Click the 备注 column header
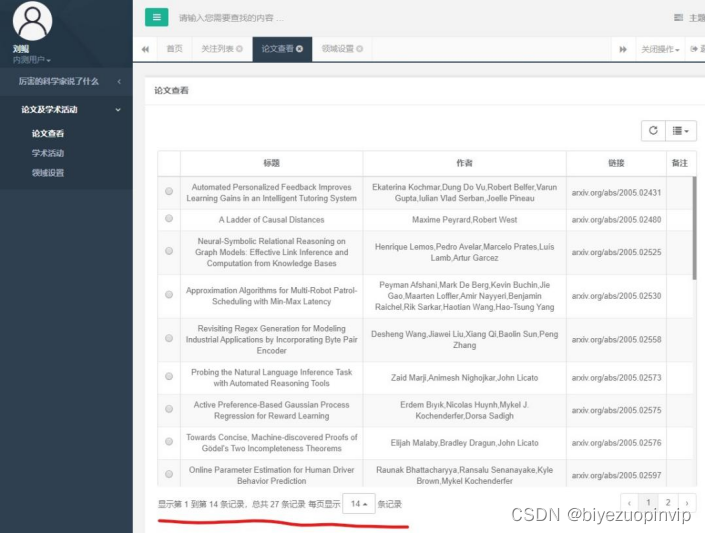706x534 pixels. click(x=679, y=163)
